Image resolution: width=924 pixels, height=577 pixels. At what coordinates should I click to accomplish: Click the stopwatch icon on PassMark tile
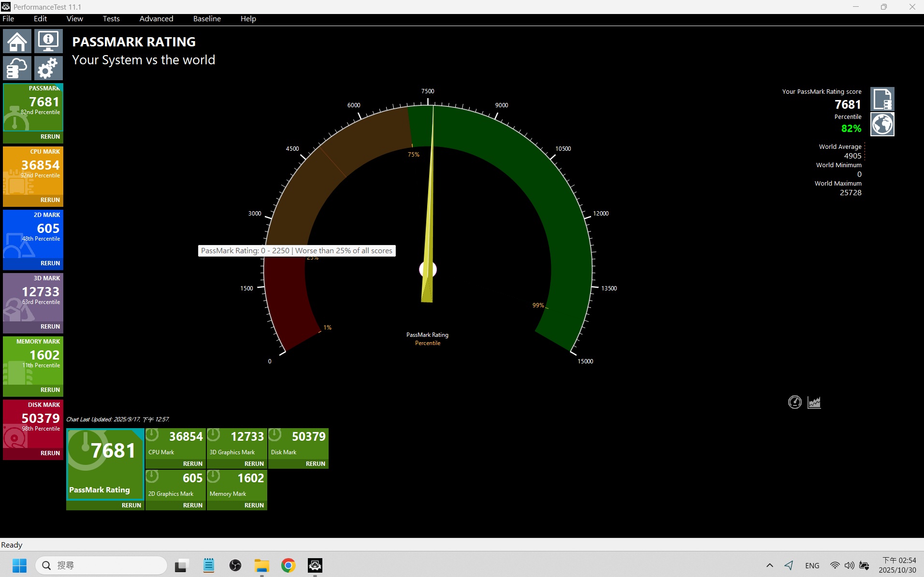pyautogui.click(x=15, y=119)
